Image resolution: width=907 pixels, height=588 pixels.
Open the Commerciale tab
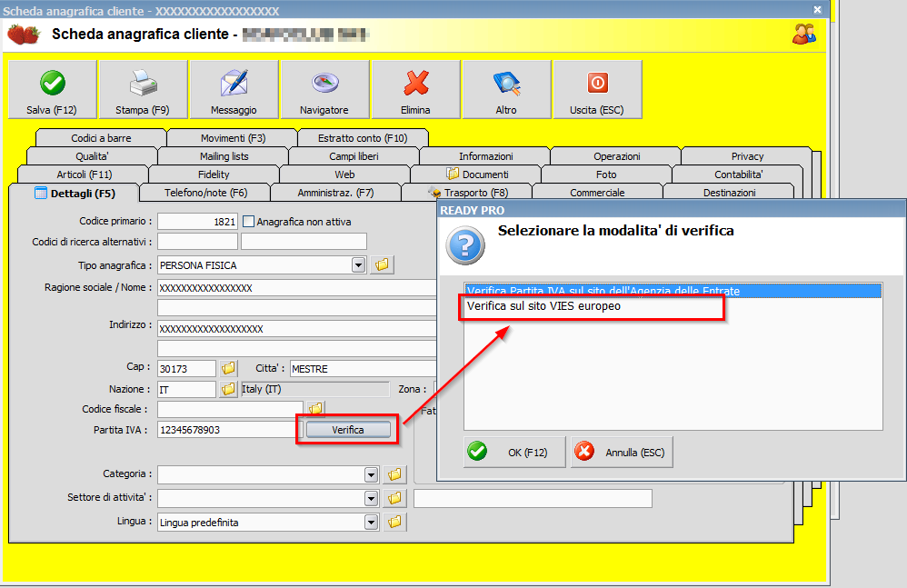point(597,193)
